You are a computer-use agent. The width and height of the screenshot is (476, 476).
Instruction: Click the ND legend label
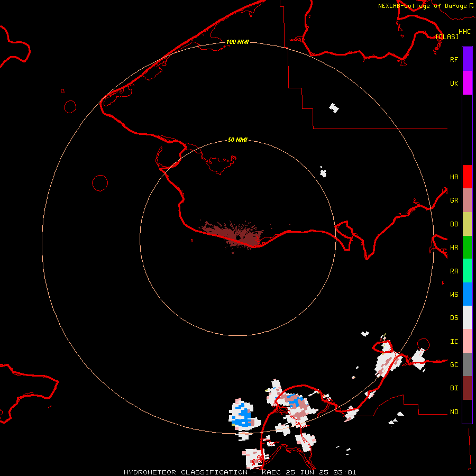tap(454, 412)
